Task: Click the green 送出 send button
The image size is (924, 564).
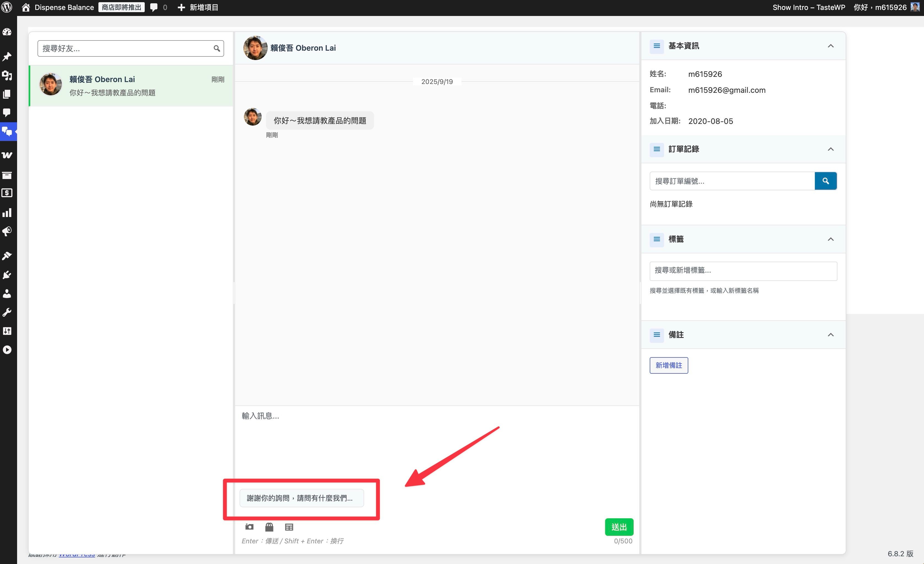Action: pyautogui.click(x=619, y=527)
